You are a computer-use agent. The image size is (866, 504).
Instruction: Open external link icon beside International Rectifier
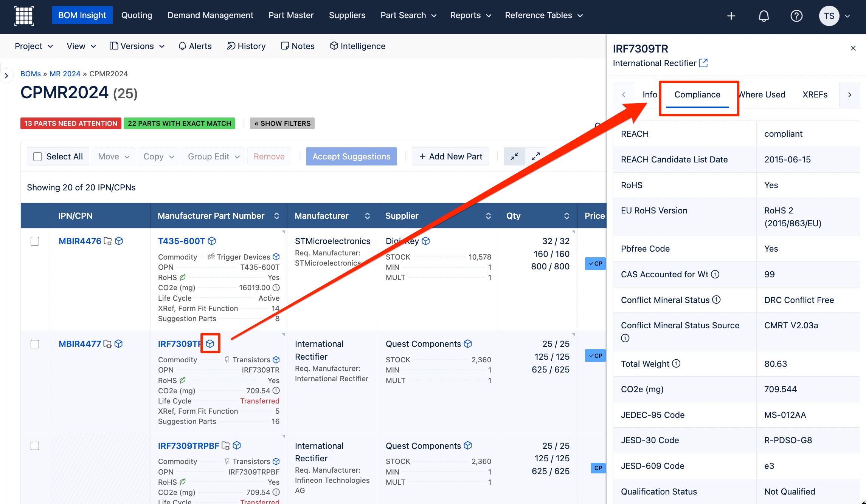[x=703, y=63]
